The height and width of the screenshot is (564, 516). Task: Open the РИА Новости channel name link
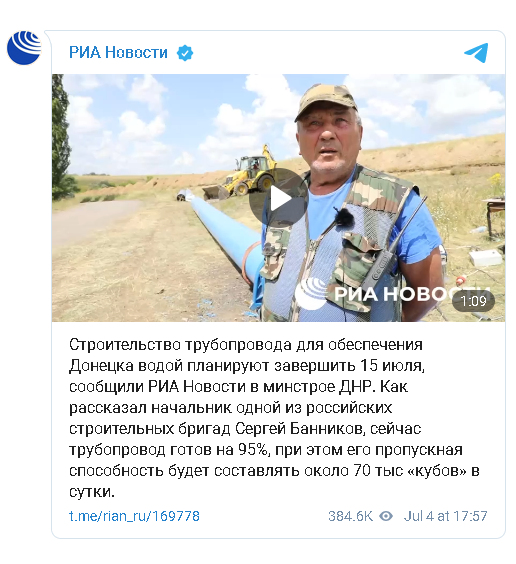(x=118, y=53)
